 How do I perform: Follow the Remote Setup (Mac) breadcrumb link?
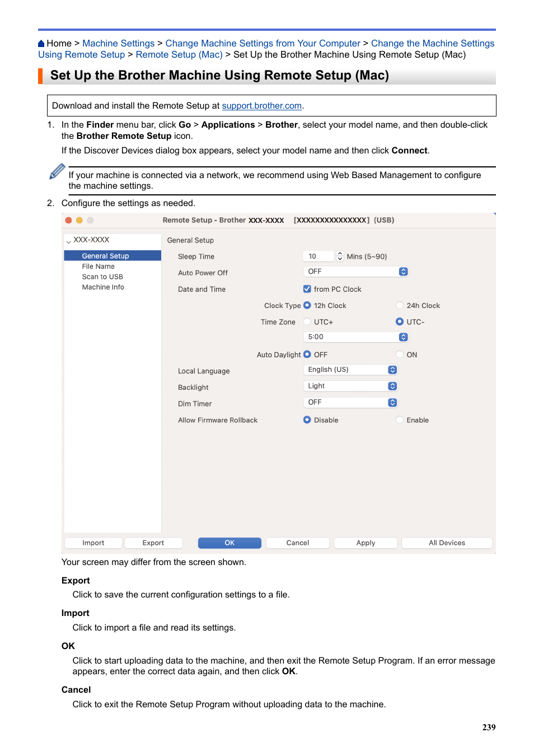(x=179, y=55)
